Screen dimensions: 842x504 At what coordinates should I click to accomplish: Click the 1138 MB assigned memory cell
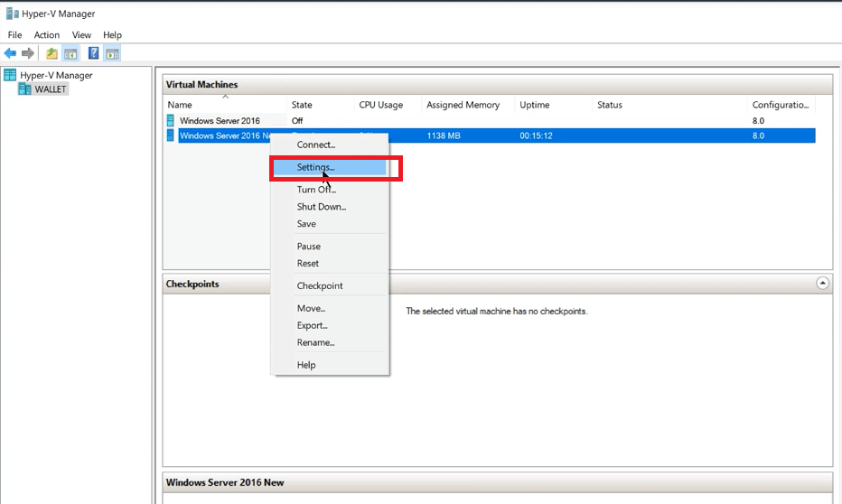point(444,135)
